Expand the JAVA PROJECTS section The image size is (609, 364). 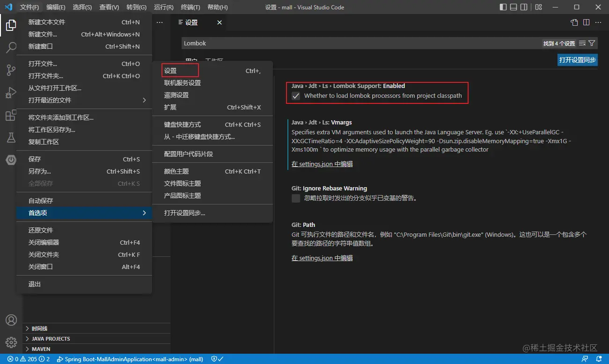pos(96,339)
